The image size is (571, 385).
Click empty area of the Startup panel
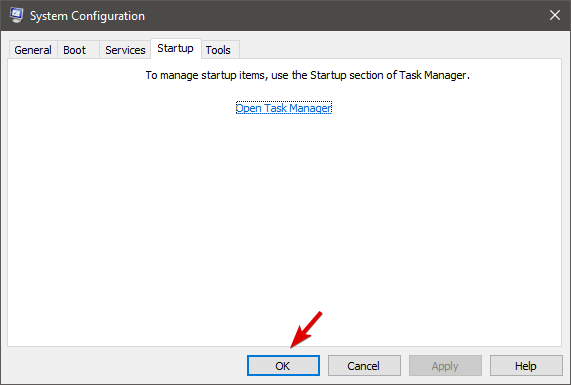[x=284, y=219]
